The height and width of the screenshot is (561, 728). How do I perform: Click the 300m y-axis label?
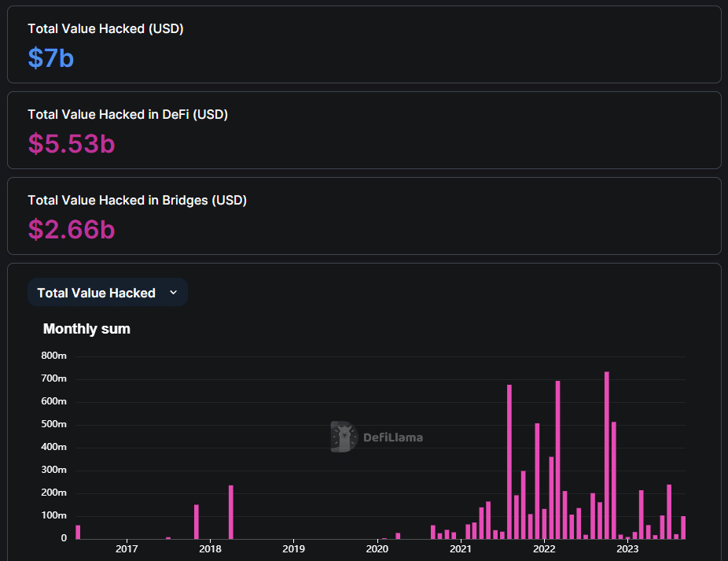(x=54, y=470)
